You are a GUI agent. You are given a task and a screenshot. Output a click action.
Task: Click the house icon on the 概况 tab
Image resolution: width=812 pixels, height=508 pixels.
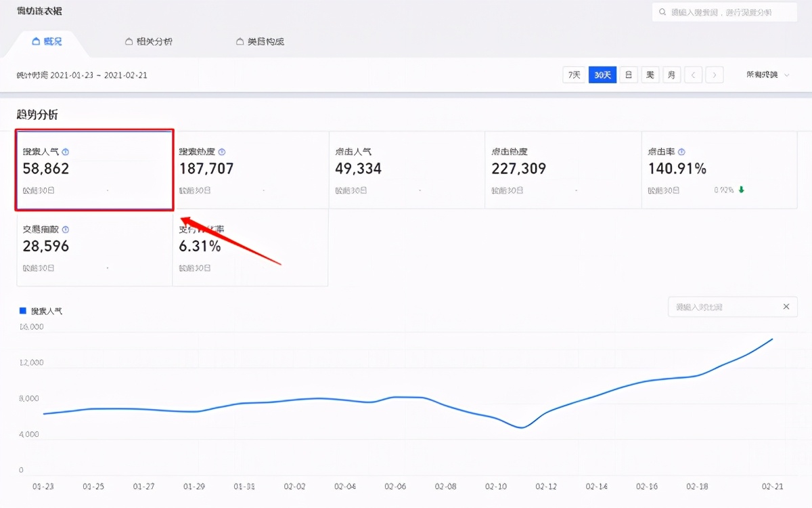pos(36,41)
